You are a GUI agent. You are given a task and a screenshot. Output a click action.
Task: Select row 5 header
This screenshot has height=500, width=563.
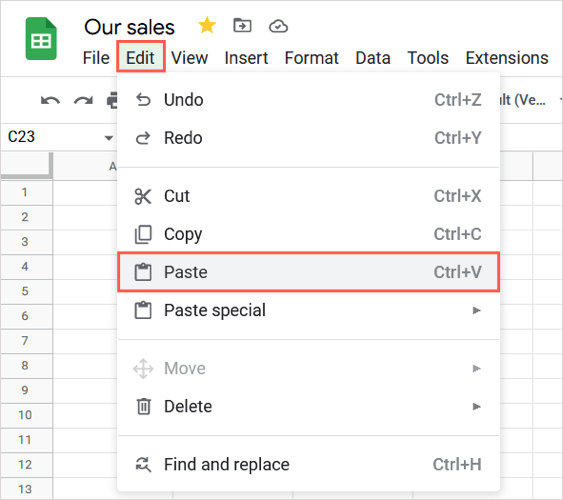25,291
